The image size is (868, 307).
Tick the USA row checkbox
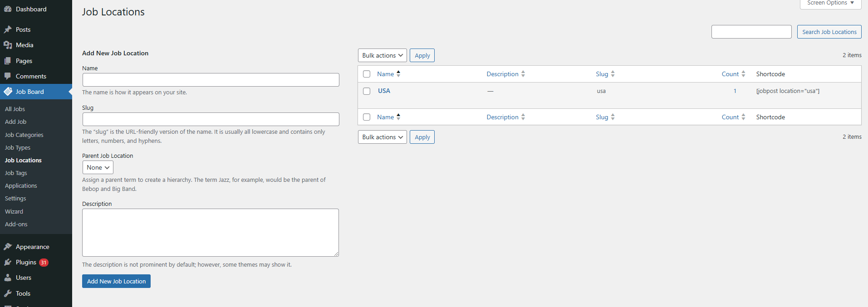point(367,91)
